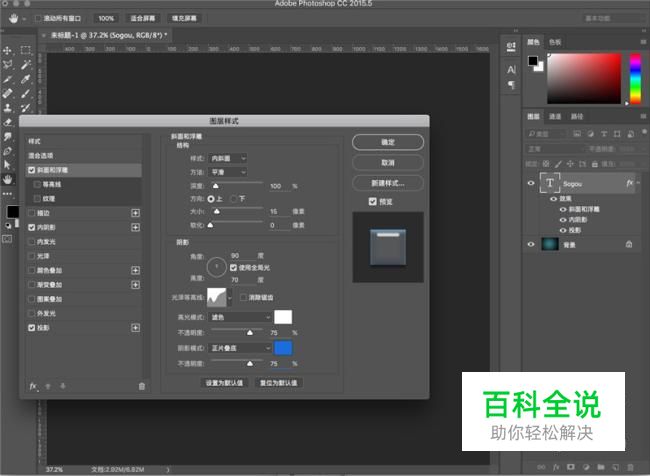Viewport: 650px width, 476px height.
Task: Open the Character panel icon
Action: [x=512, y=70]
